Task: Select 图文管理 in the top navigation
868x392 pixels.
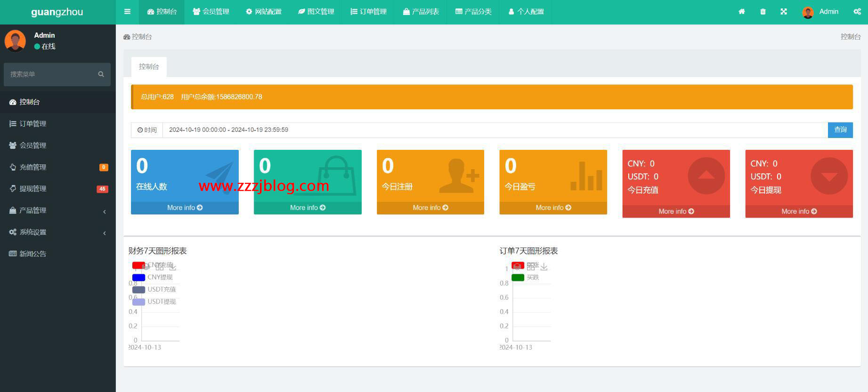Action: pyautogui.click(x=316, y=12)
